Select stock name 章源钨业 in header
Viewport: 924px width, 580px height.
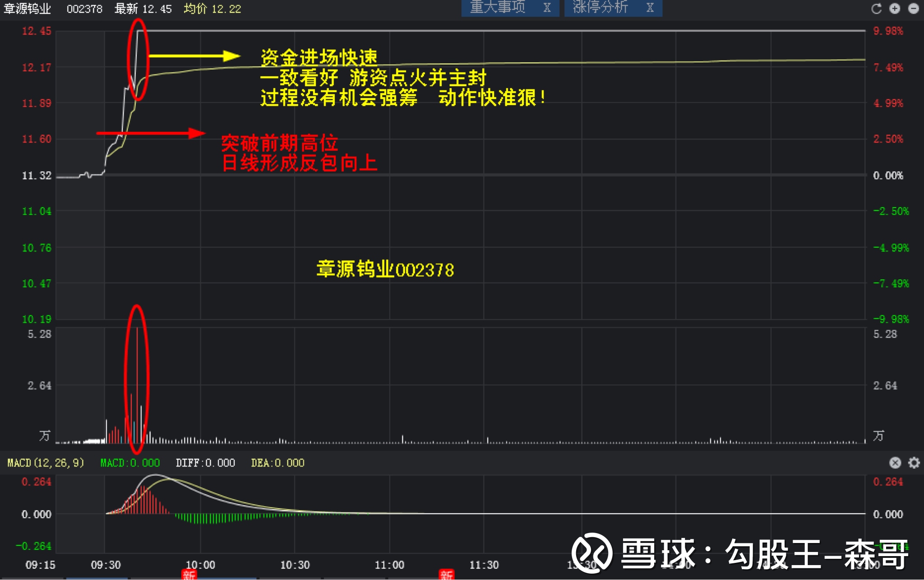tap(27, 9)
